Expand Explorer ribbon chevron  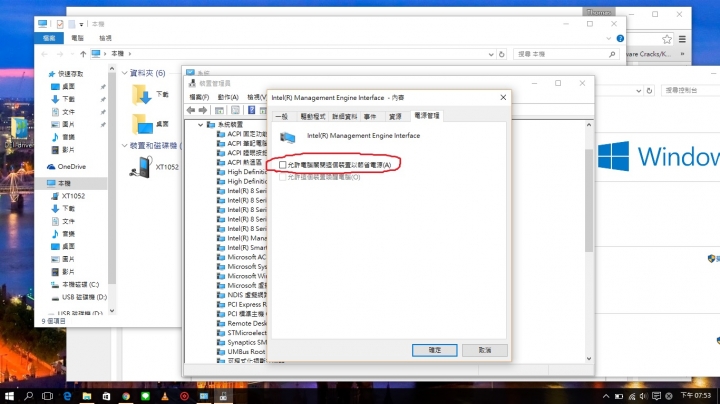609,39
